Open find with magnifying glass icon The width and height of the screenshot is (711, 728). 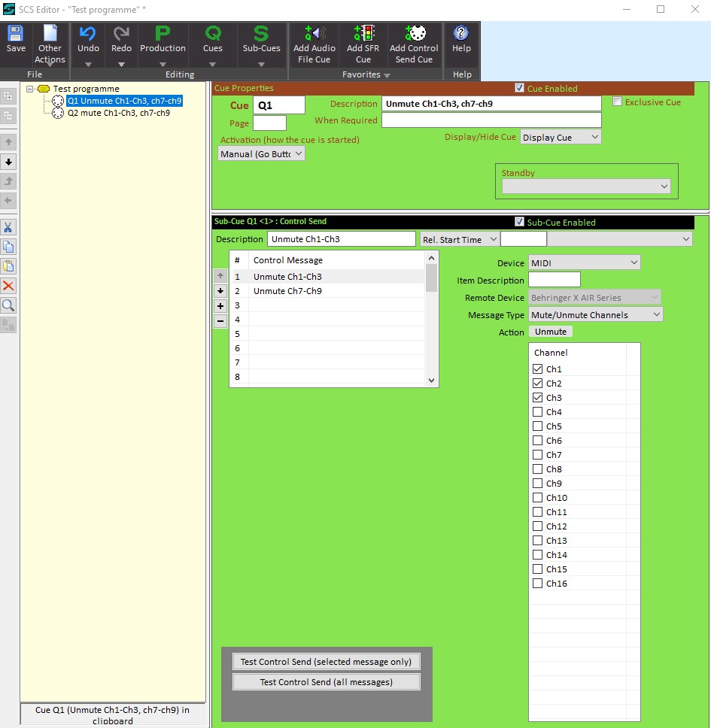(x=9, y=305)
